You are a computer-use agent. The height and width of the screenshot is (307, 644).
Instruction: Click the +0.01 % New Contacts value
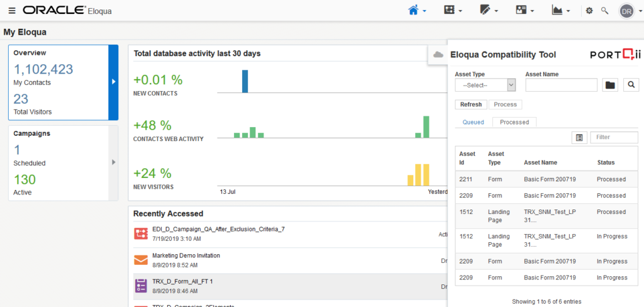pos(158,79)
